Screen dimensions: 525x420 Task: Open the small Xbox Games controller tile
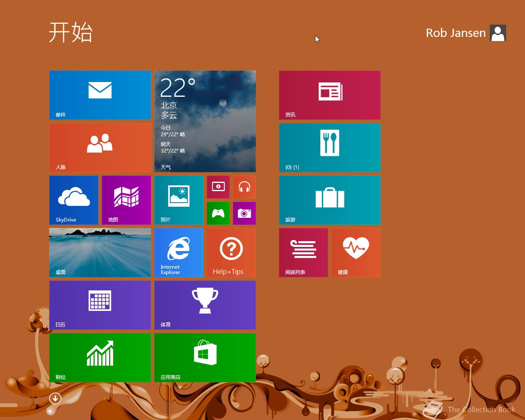pos(218,213)
